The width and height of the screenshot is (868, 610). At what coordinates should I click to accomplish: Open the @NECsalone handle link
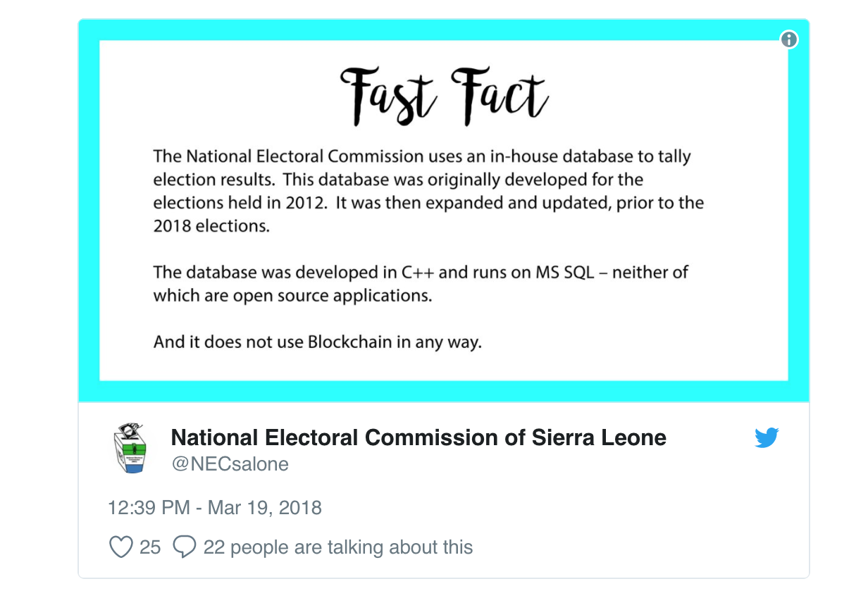pyautogui.click(x=229, y=463)
